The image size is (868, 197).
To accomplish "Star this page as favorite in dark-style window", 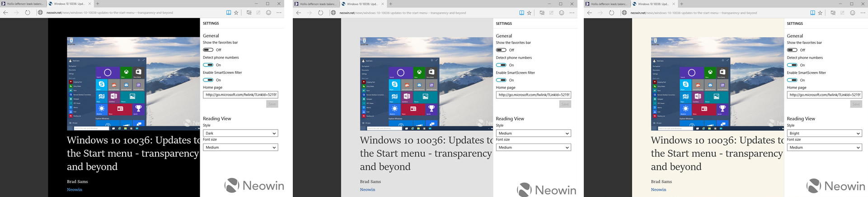I will click(236, 13).
